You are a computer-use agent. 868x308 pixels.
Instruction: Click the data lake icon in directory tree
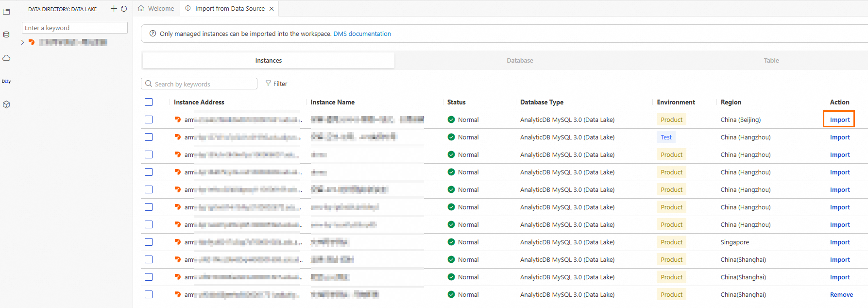(32, 42)
